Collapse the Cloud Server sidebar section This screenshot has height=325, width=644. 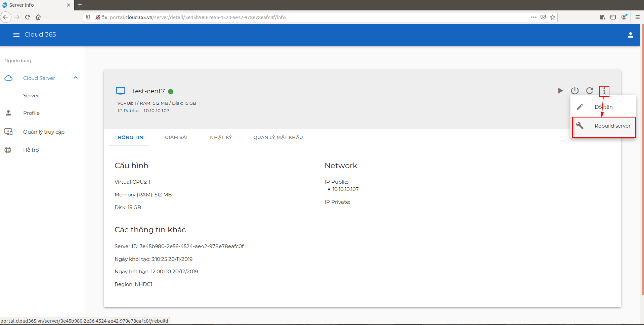76,78
